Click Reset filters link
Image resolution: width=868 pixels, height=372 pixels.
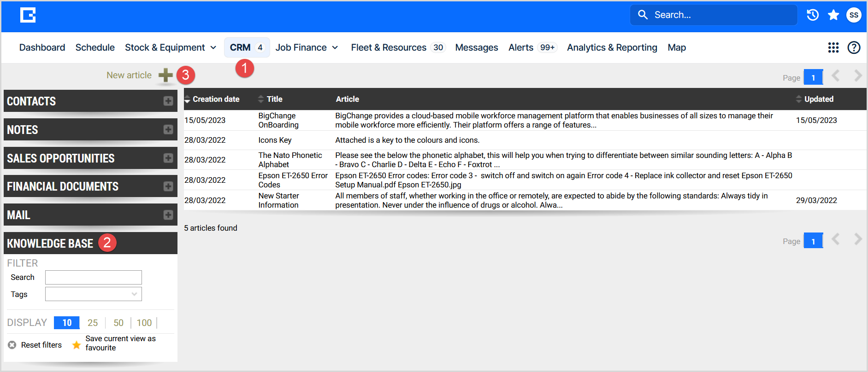(41, 345)
